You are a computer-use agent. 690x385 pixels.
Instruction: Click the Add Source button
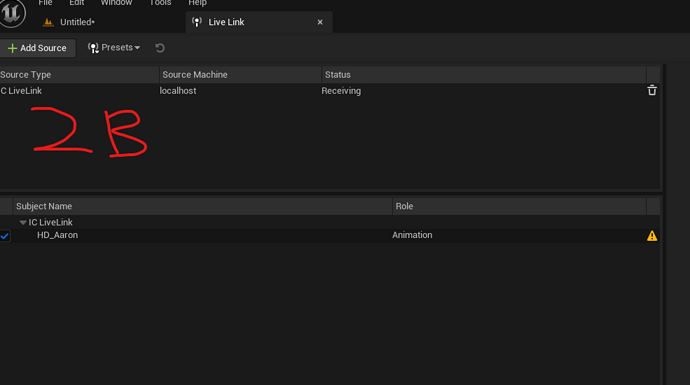click(x=37, y=48)
